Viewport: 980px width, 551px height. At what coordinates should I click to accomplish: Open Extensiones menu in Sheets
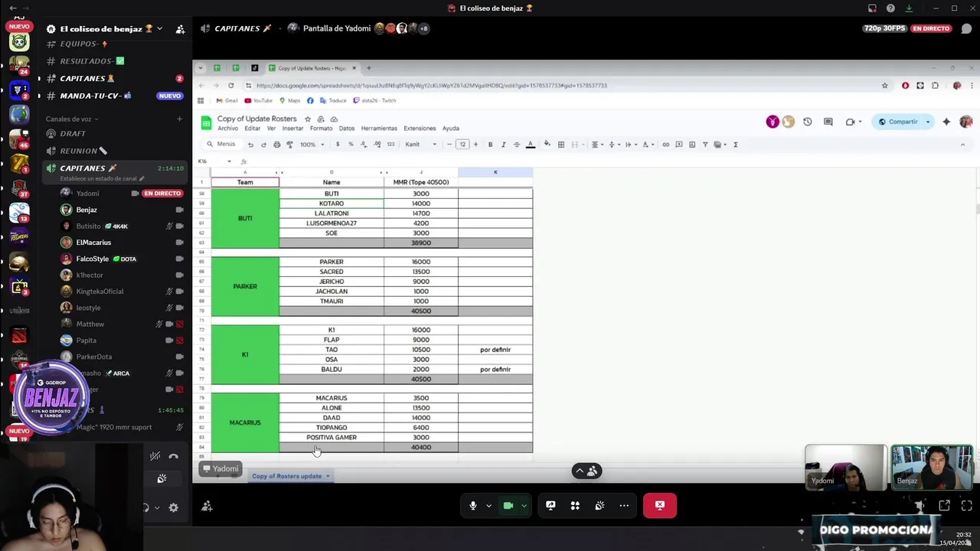pos(420,129)
